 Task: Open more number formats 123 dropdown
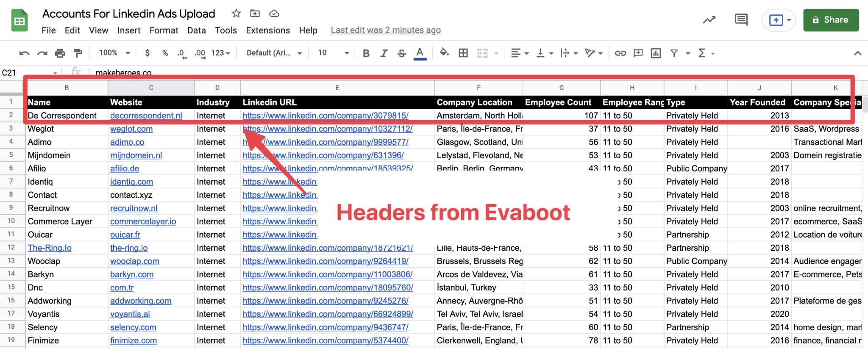[x=221, y=53]
